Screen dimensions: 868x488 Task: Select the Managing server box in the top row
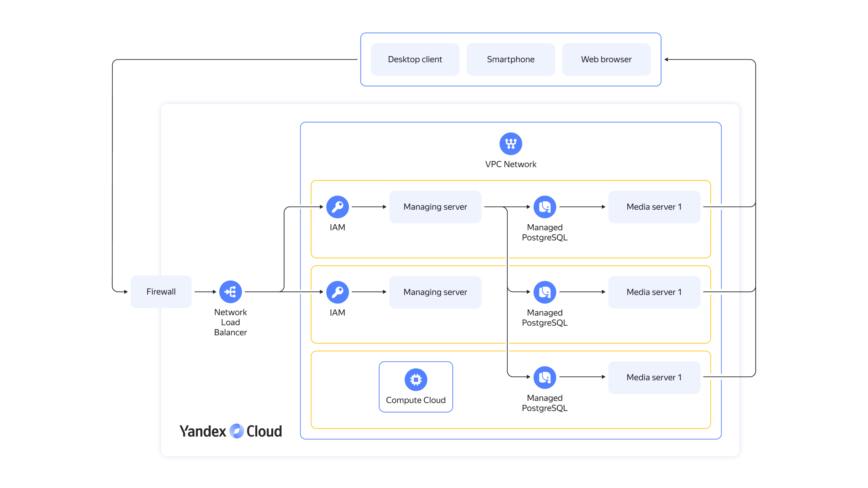(435, 207)
